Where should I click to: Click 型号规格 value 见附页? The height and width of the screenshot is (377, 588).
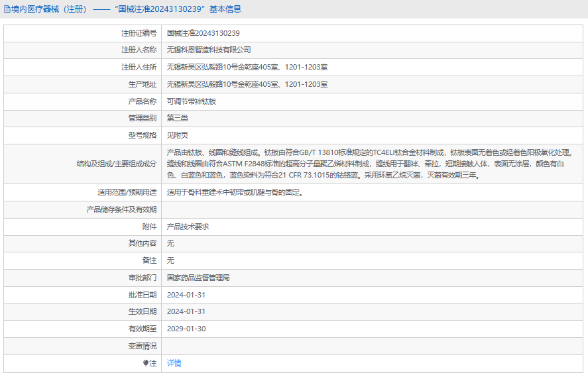[x=178, y=135]
